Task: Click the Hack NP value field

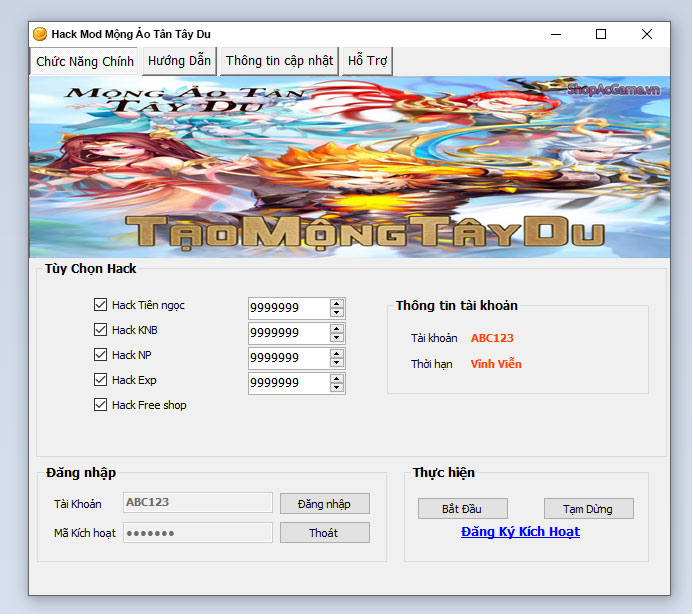Action: pos(289,358)
